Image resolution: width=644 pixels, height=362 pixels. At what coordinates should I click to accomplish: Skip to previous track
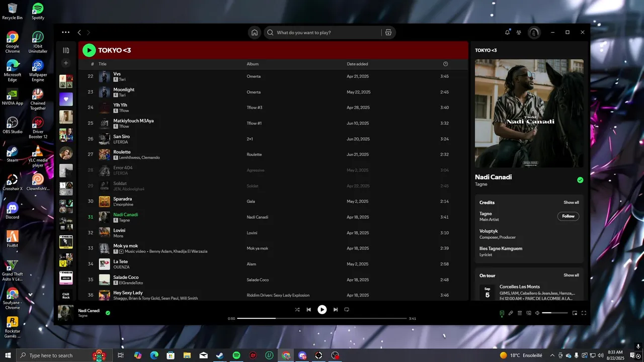click(x=309, y=310)
